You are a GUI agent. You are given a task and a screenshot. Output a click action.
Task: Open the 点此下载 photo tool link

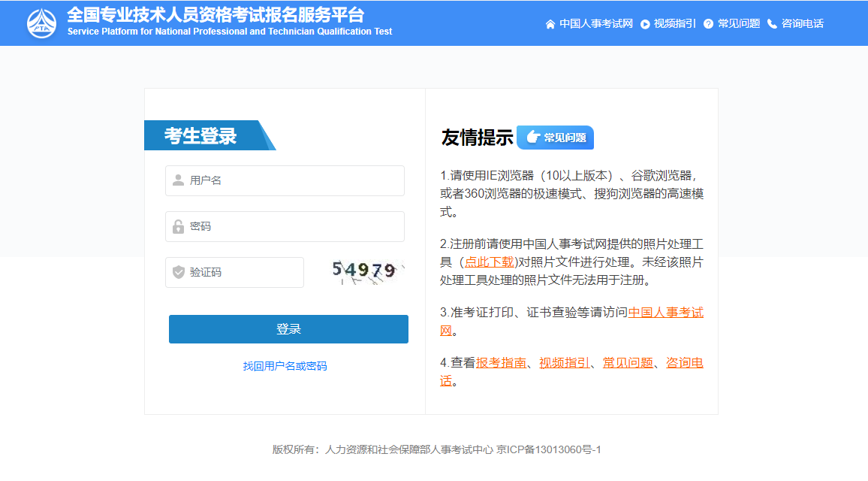click(490, 262)
